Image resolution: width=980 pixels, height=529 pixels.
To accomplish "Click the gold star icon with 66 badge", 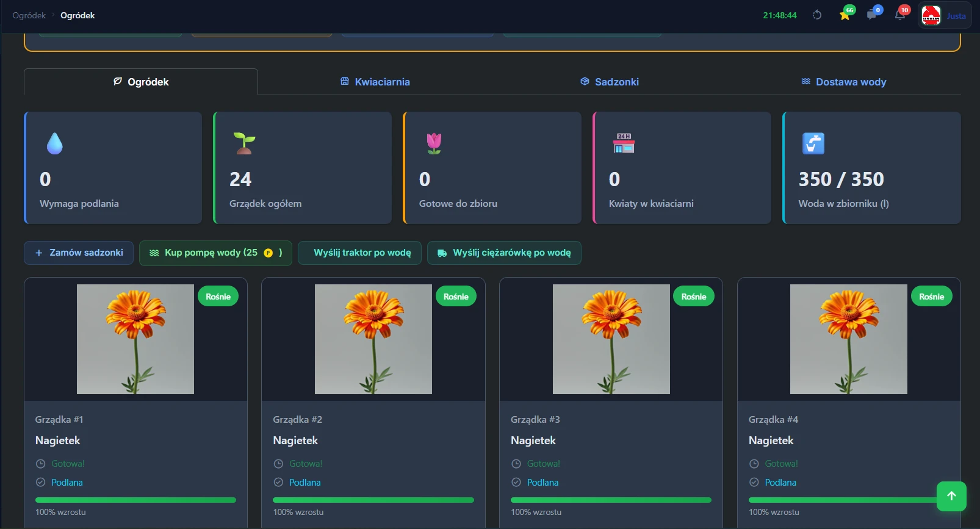I will 845,15.
